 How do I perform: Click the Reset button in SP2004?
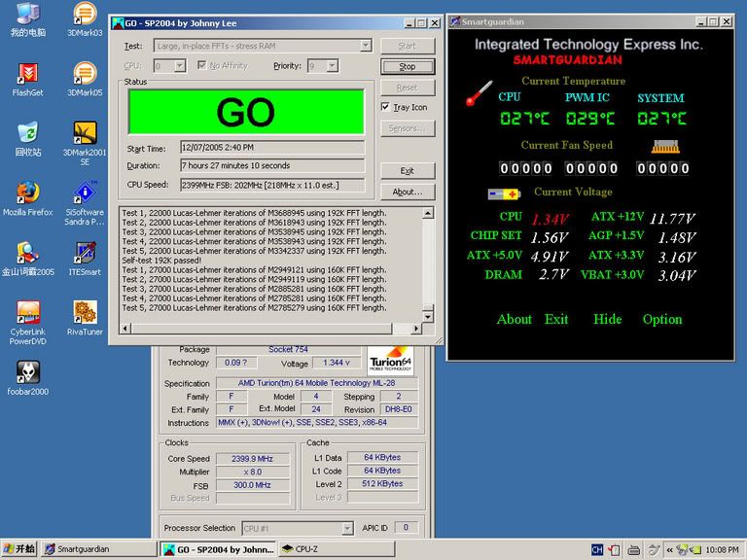click(408, 87)
